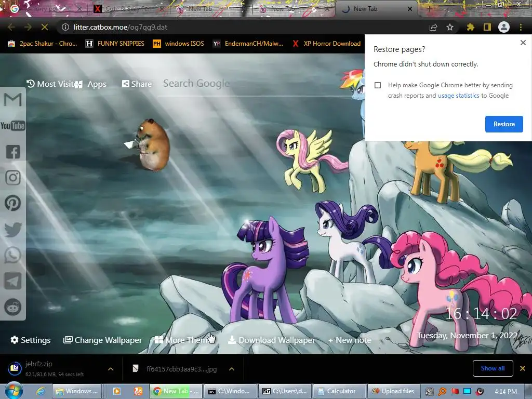This screenshot has height=399, width=532.
Task: Open the Settings of the new tab page
Action: pyautogui.click(x=31, y=340)
